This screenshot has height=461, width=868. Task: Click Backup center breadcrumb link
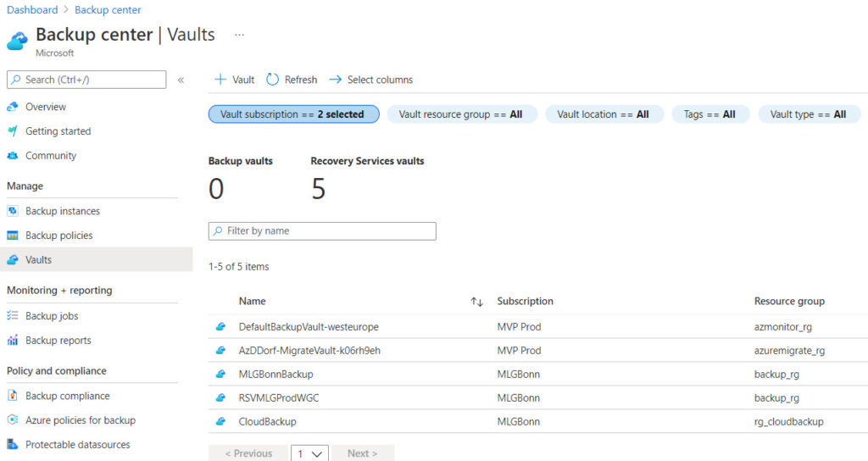[108, 10]
